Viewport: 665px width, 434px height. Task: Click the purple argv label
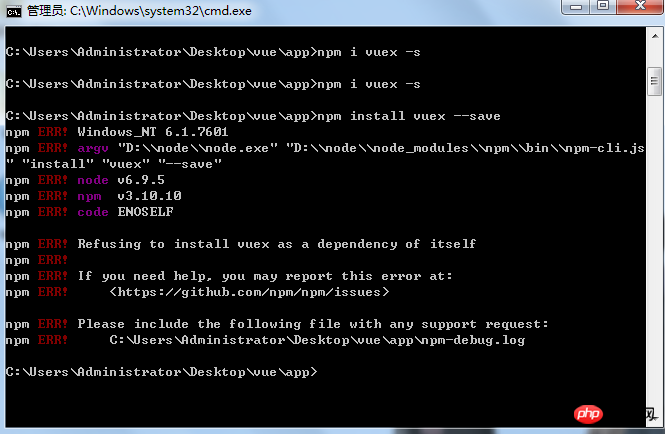pyautogui.click(x=93, y=148)
